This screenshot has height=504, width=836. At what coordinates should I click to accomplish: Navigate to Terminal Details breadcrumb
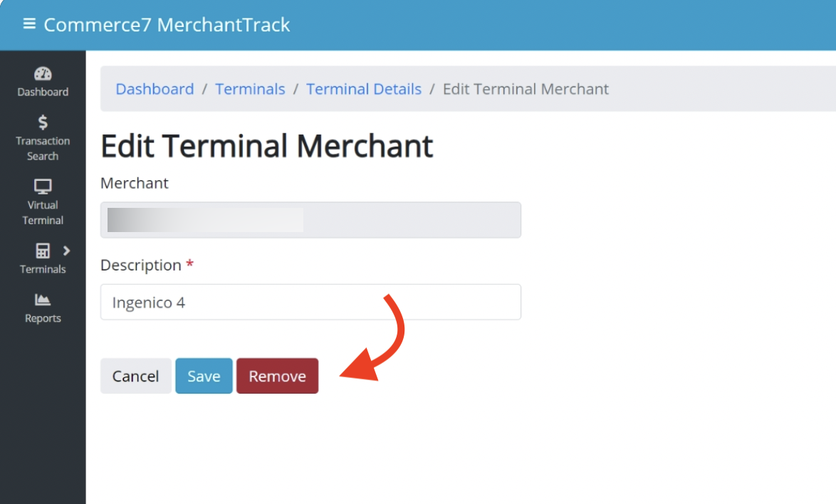364,89
